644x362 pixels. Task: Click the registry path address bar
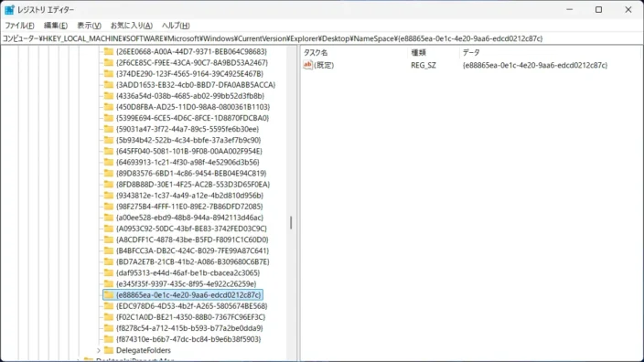322,38
